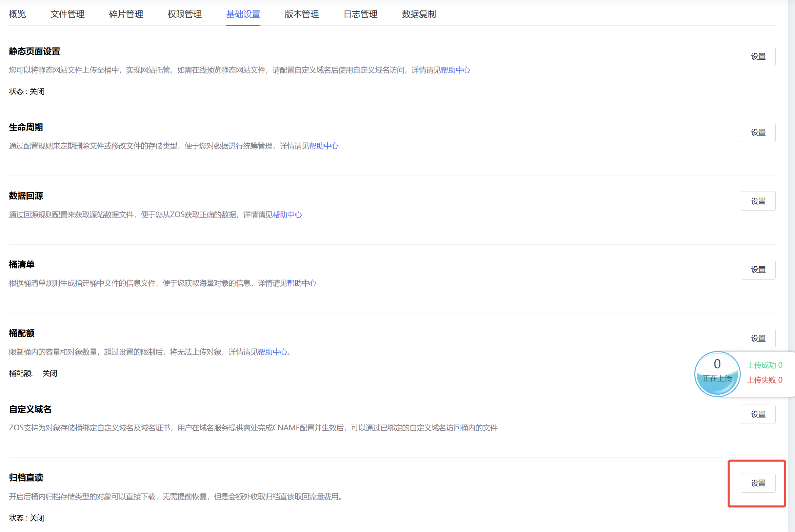The width and height of the screenshot is (795, 532).
Task: Click 设置 button for 桶清单
Action: pos(758,270)
